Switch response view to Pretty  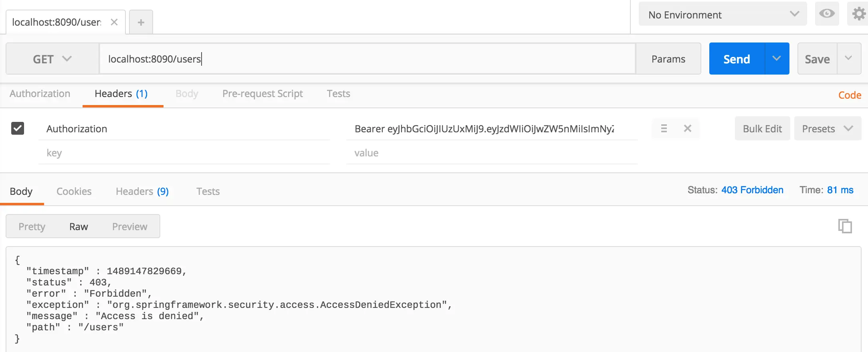(32, 227)
